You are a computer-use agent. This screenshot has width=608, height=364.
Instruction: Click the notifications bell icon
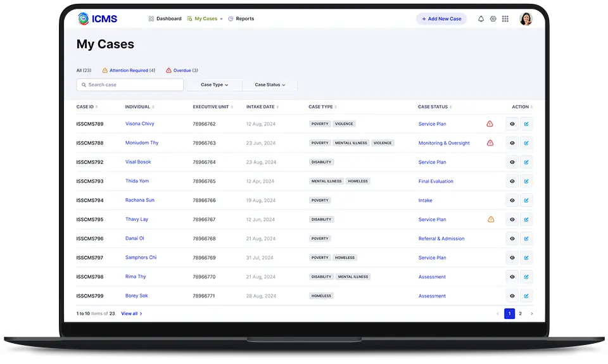click(481, 19)
